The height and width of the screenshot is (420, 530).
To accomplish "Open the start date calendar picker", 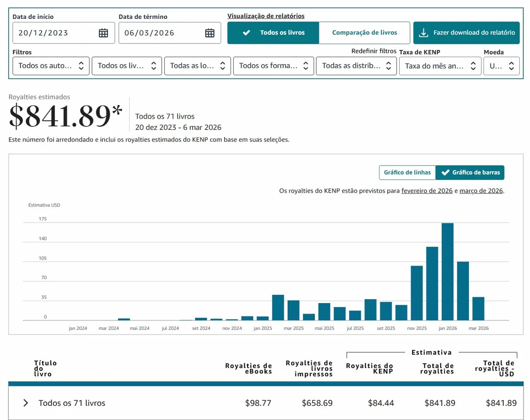I will point(103,32).
